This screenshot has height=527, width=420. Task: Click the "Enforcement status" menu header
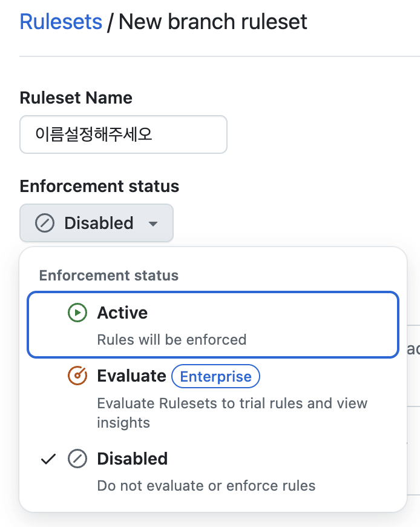pyautogui.click(x=109, y=276)
